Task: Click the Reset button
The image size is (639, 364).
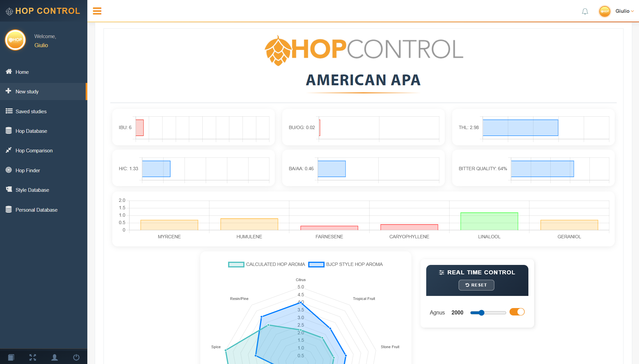Action: click(x=476, y=285)
